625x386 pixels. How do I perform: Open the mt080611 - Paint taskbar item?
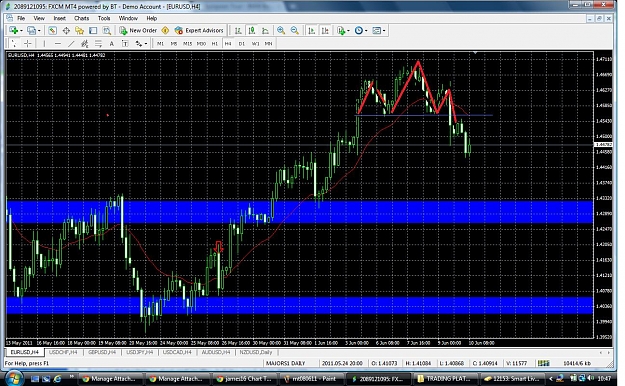point(311,379)
